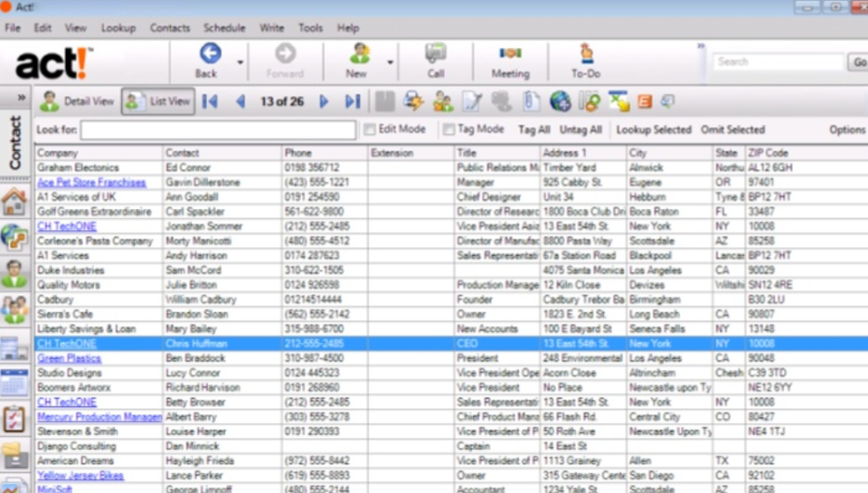This screenshot has width=868, height=493.
Task: Schedule a Call from toolbar
Action: (x=436, y=61)
